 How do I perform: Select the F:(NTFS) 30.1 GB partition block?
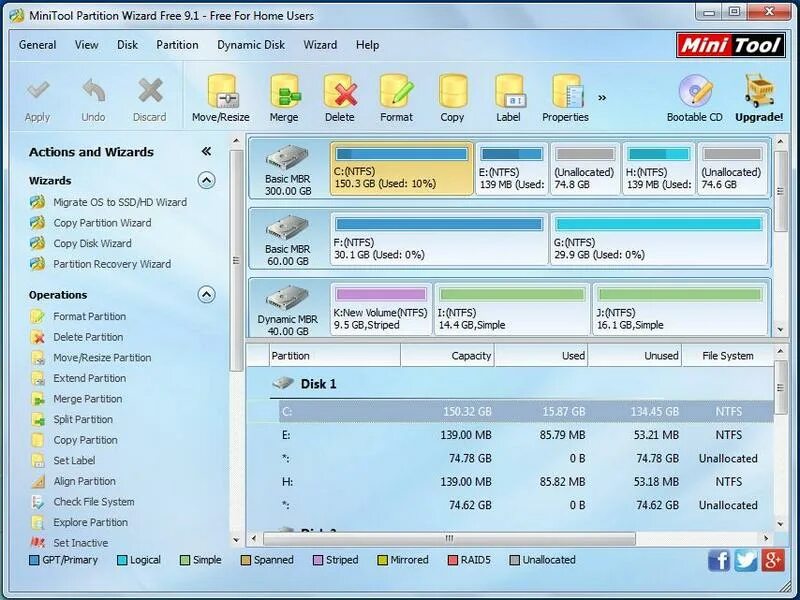point(439,239)
